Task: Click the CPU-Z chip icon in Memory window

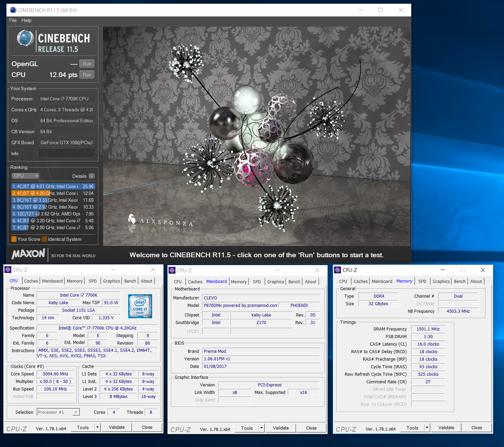Action: (x=337, y=270)
